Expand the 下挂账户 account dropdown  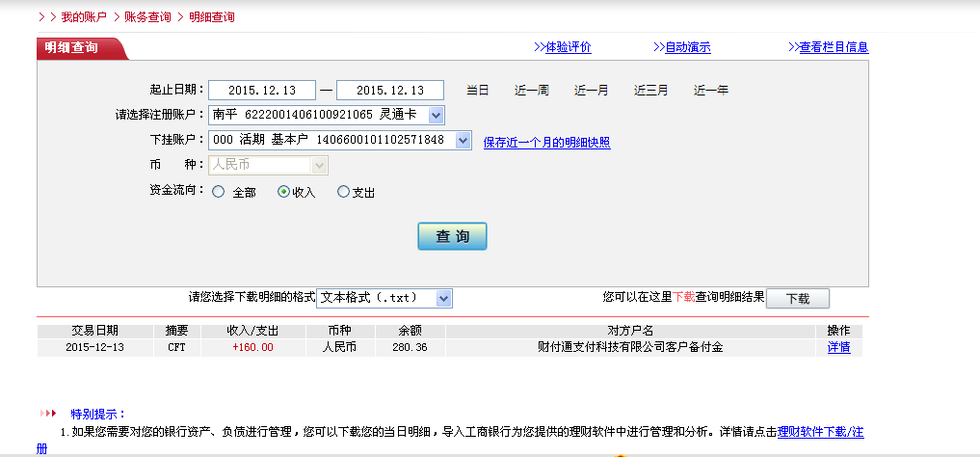pyautogui.click(x=463, y=141)
